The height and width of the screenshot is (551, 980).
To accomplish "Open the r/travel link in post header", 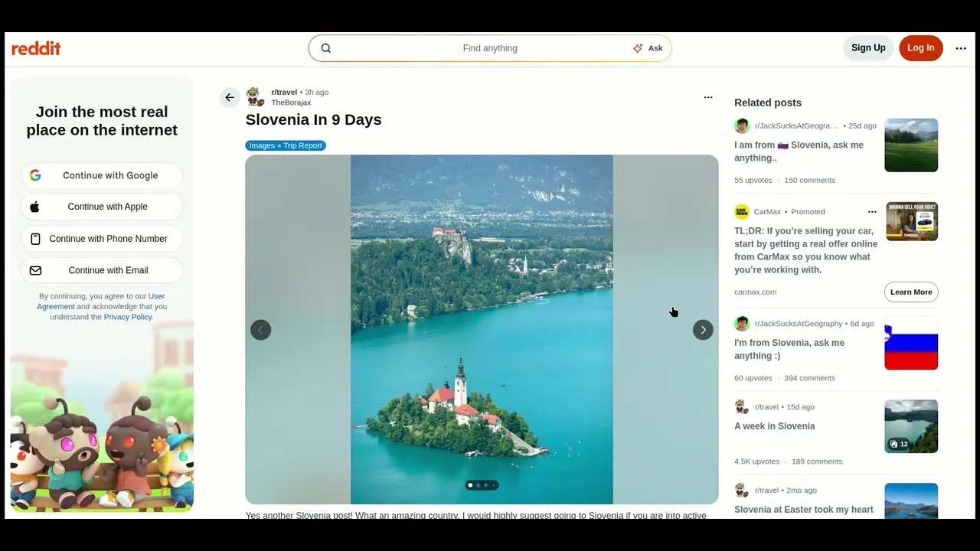I will (284, 92).
